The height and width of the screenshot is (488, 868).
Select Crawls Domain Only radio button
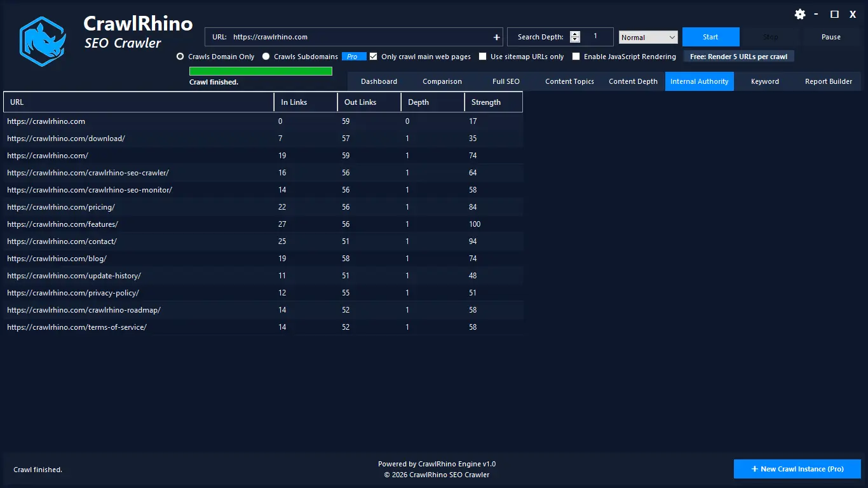[180, 57]
